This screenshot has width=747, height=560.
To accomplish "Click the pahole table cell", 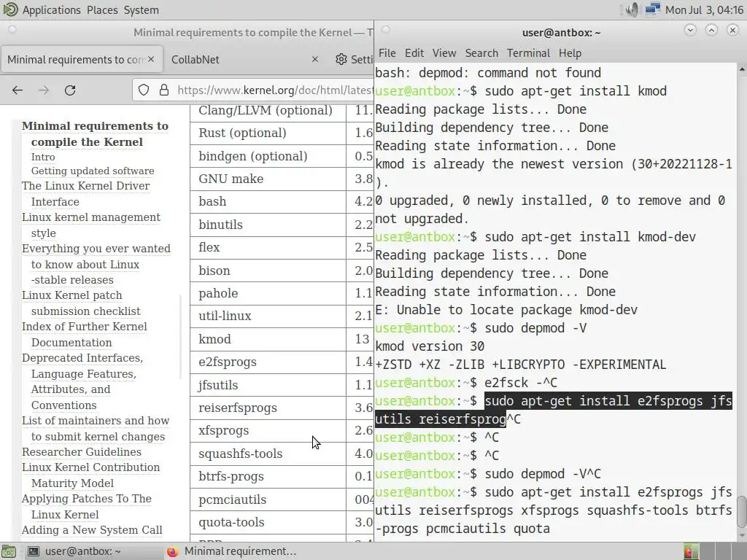I will point(268,293).
